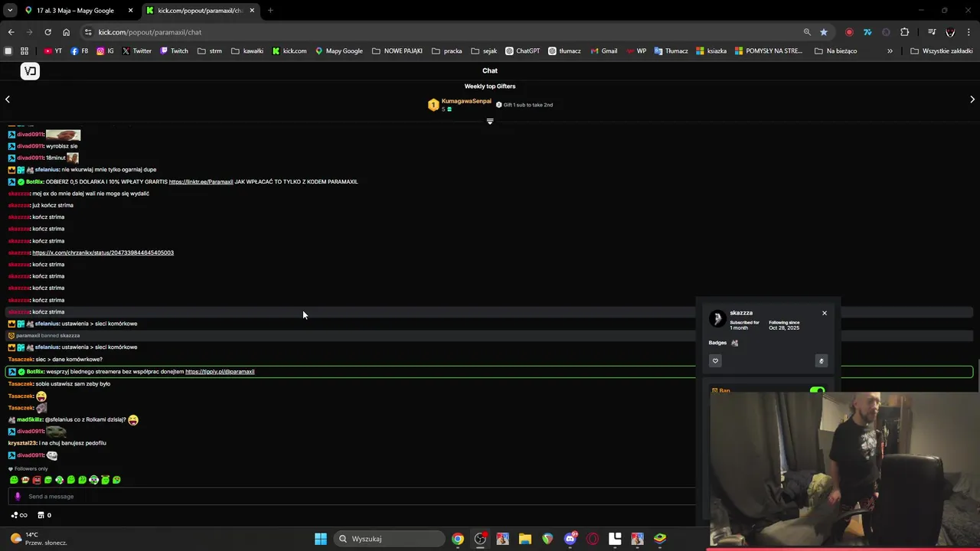Click previous arrow on gifters banner
The height and width of the screenshot is (551, 980).
coord(8,99)
